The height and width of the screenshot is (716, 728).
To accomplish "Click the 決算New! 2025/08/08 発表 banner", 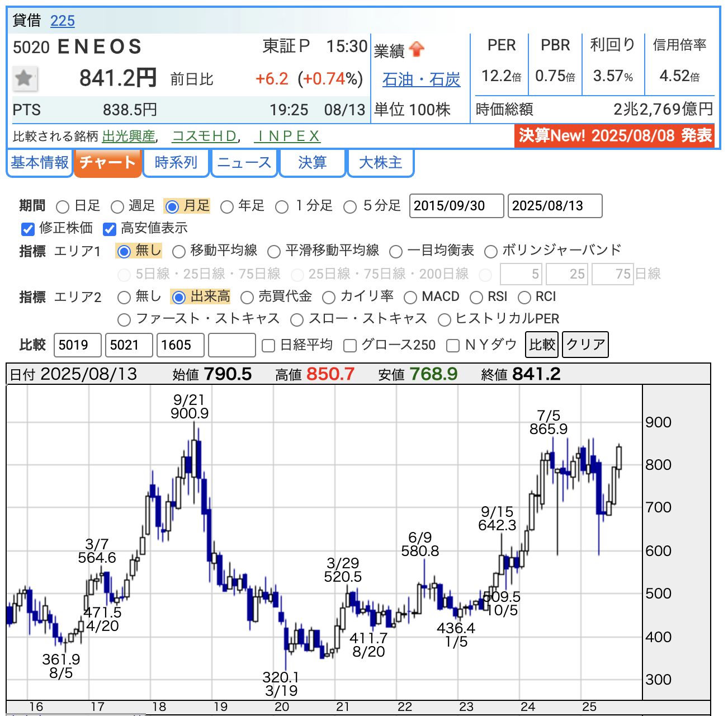I will (x=614, y=135).
